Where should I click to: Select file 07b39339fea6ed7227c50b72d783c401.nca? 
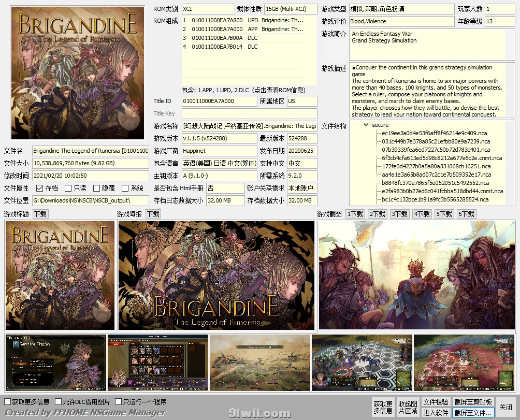click(436, 150)
